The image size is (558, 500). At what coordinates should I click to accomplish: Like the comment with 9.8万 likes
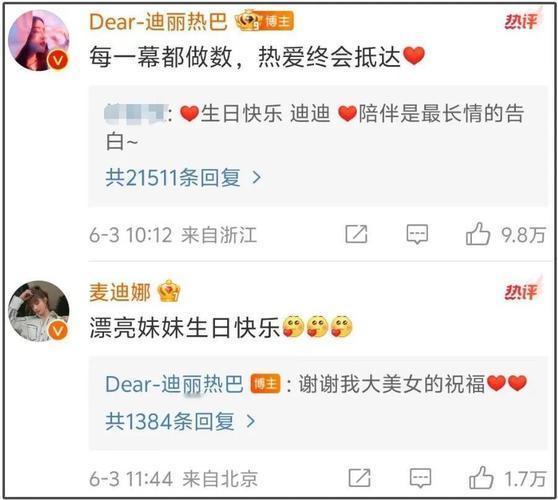478,233
